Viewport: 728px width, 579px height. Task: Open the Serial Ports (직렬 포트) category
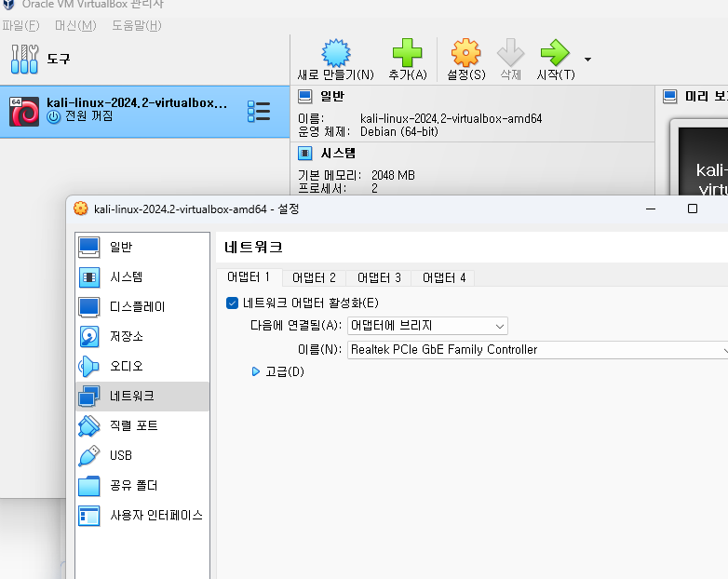click(x=142, y=425)
